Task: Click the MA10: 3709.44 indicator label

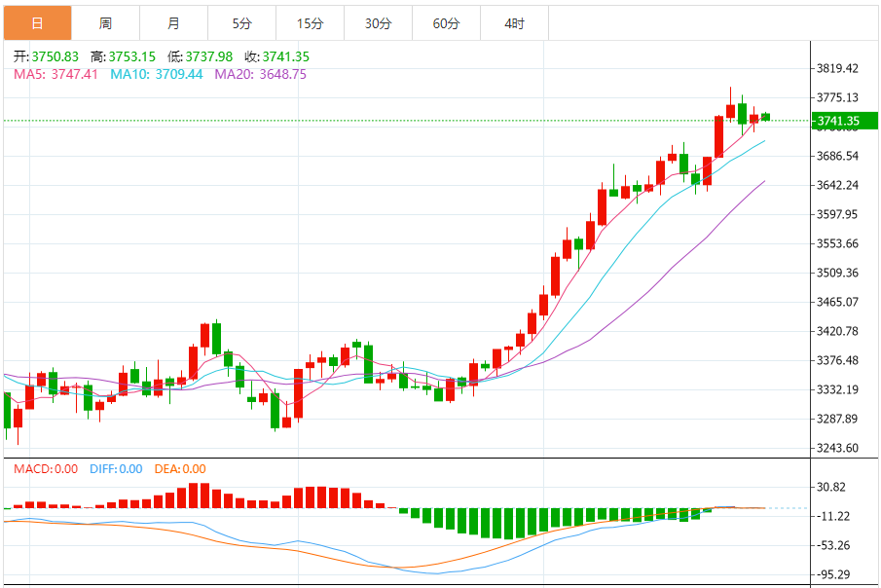Action: [157, 74]
